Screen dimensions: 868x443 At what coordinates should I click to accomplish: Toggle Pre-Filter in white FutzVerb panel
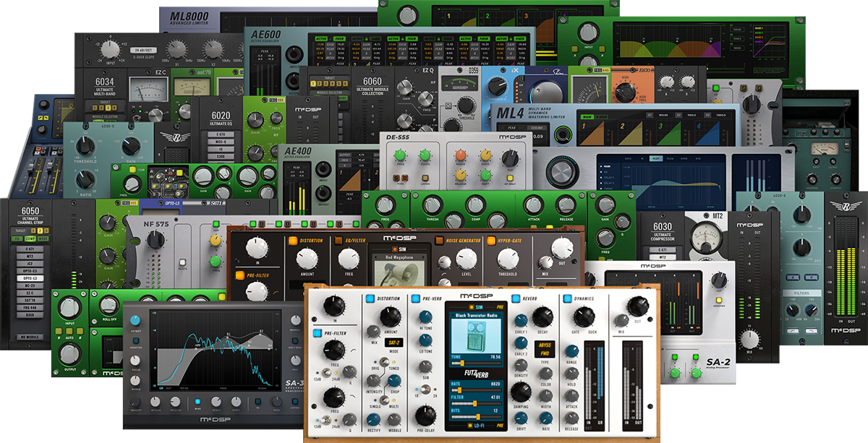pos(318,333)
